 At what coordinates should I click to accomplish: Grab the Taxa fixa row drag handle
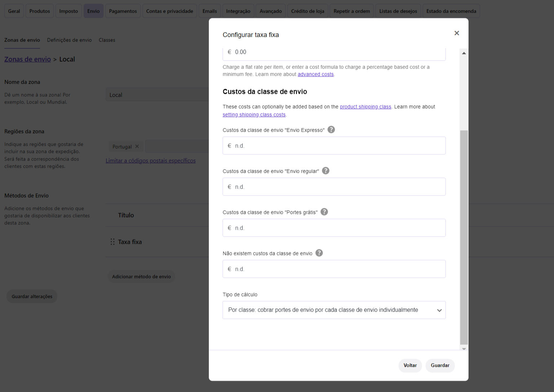pyautogui.click(x=113, y=242)
